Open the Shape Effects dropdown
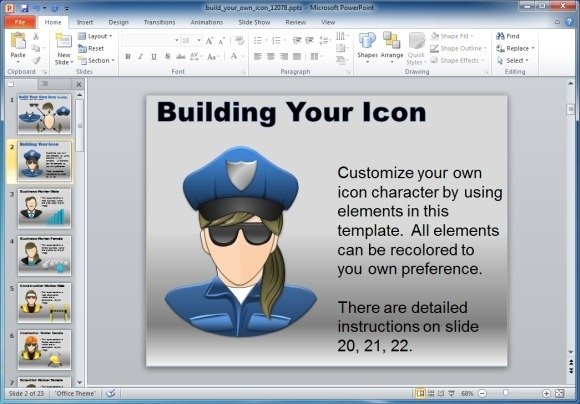Image resolution: width=580 pixels, height=404 pixels. coord(458,60)
